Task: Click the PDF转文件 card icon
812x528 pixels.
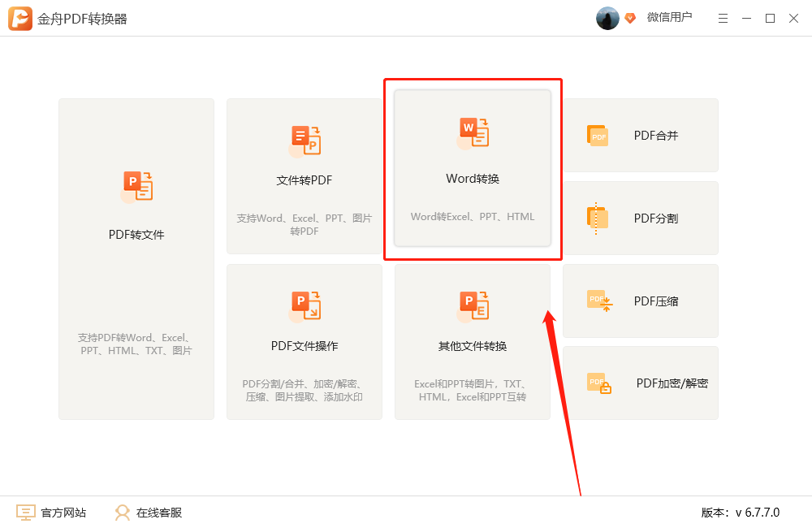Action: pos(136,187)
